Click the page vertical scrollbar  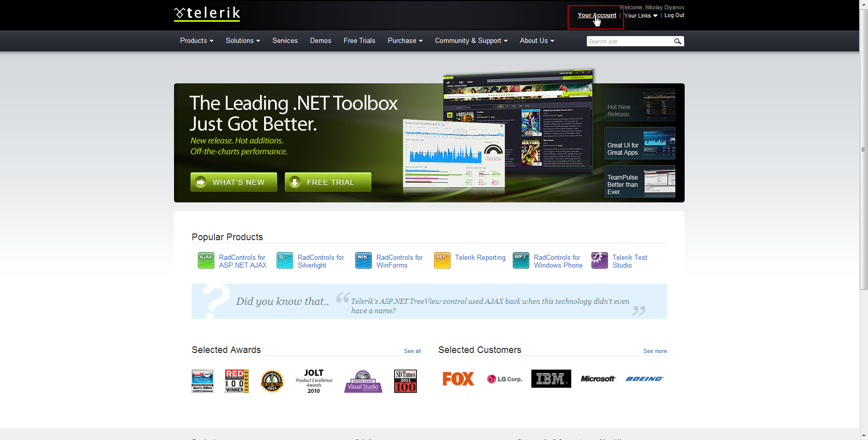[863, 150]
